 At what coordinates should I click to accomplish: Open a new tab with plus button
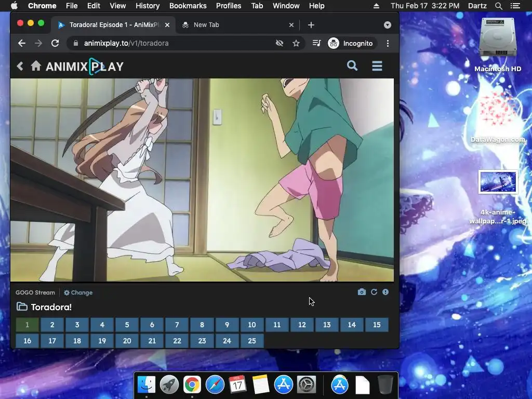pyautogui.click(x=311, y=25)
